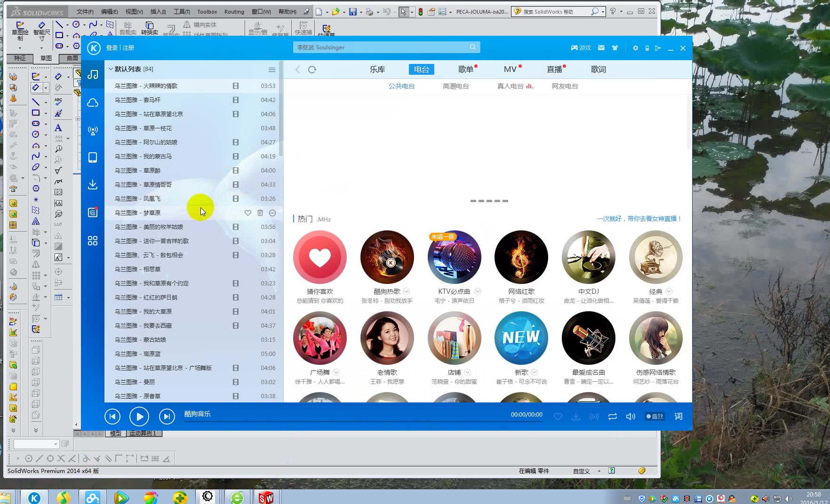Open the 网络红歌 station thumbnail
Viewport: 830px width, 504px height.
(x=521, y=257)
